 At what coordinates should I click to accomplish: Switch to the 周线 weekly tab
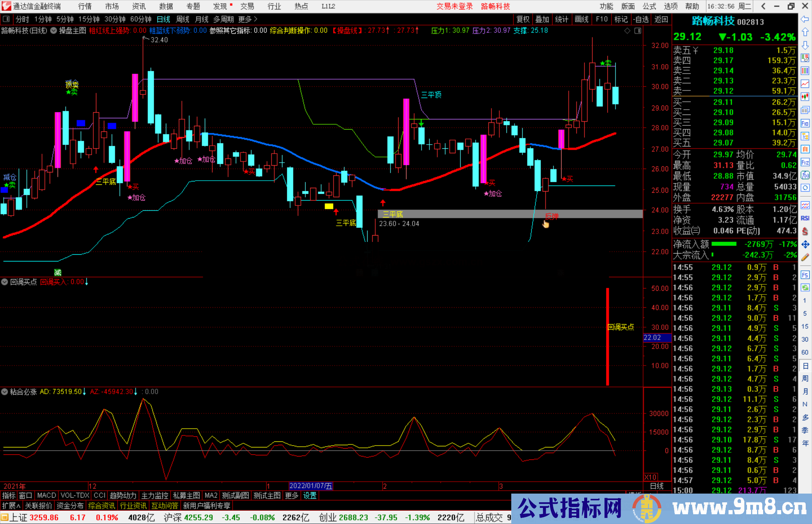click(183, 19)
